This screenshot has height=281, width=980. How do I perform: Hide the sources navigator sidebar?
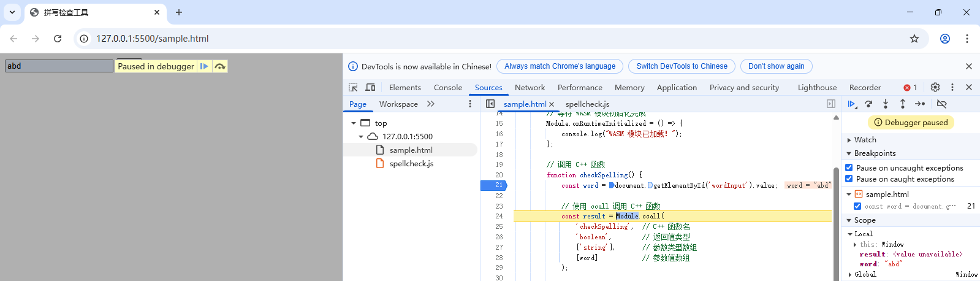tap(490, 104)
